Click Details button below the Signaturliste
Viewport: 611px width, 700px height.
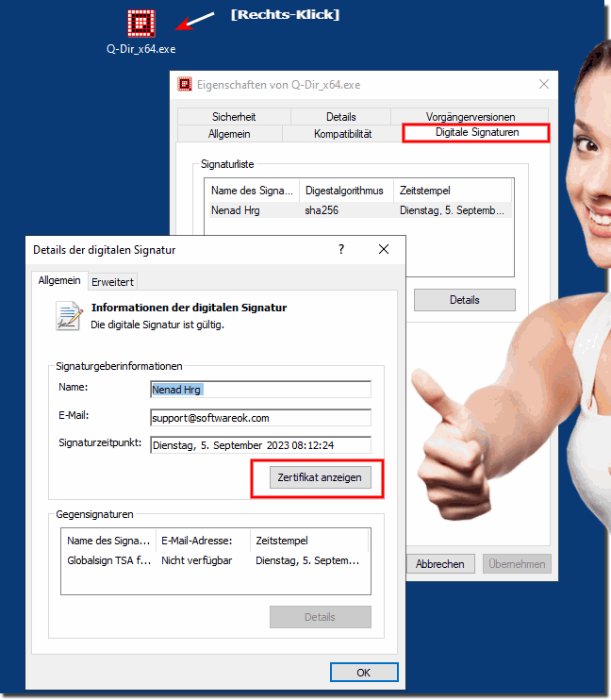[465, 300]
